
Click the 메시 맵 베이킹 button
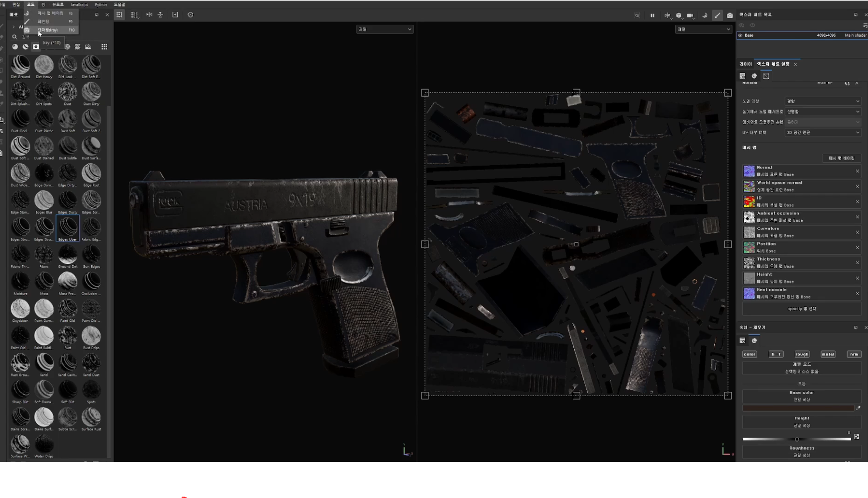point(841,158)
